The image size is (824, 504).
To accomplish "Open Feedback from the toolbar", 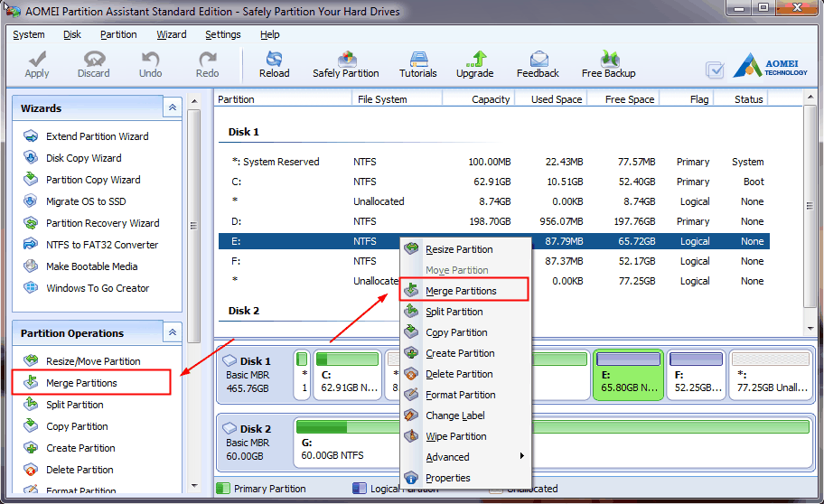I will [538, 65].
